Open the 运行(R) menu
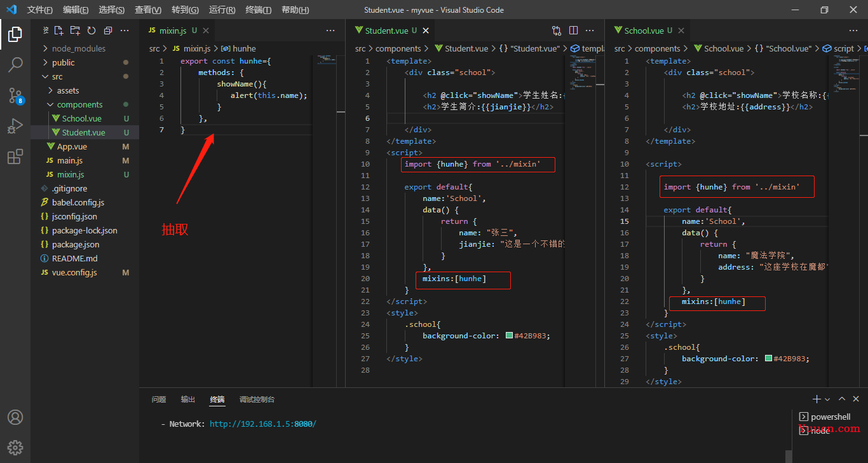Image resolution: width=868 pixels, height=463 pixels. [222, 10]
